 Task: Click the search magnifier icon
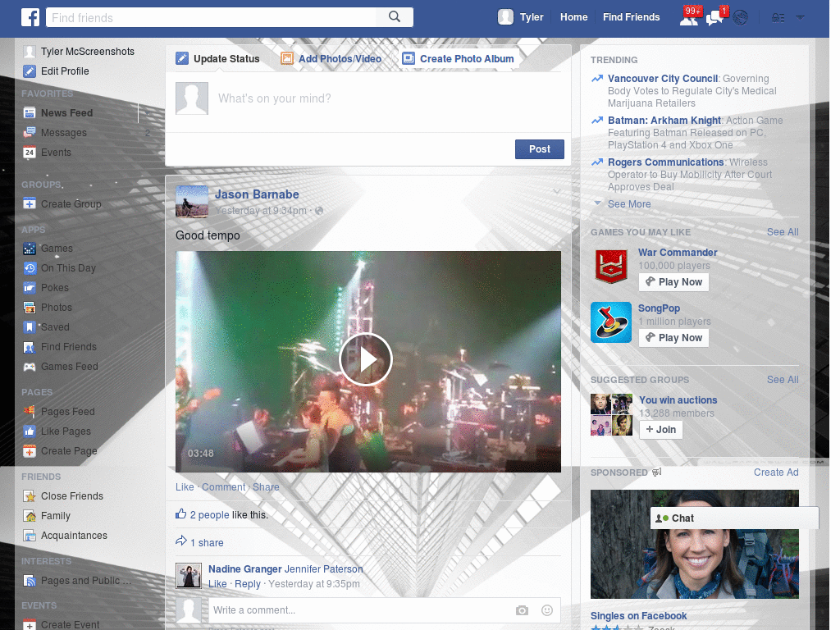pyautogui.click(x=395, y=17)
